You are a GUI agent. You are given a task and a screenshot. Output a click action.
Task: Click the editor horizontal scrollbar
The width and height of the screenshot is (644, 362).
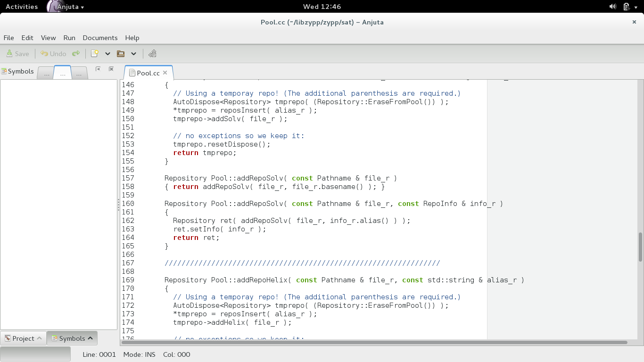(x=375, y=342)
